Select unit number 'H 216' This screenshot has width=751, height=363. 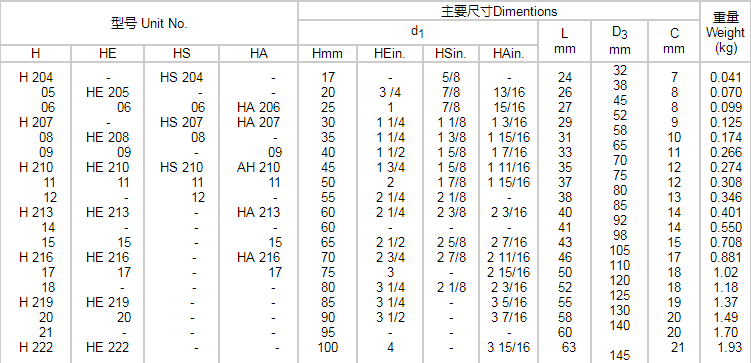[36, 258]
